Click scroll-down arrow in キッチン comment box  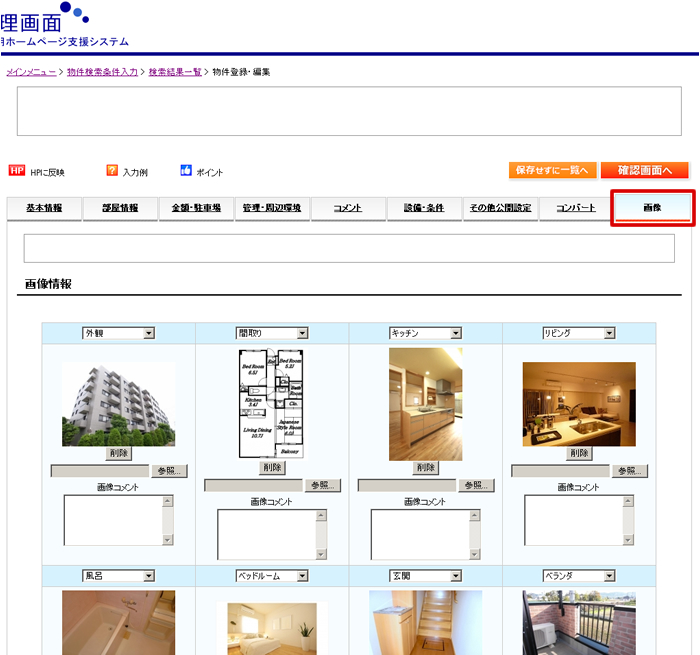click(x=475, y=554)
